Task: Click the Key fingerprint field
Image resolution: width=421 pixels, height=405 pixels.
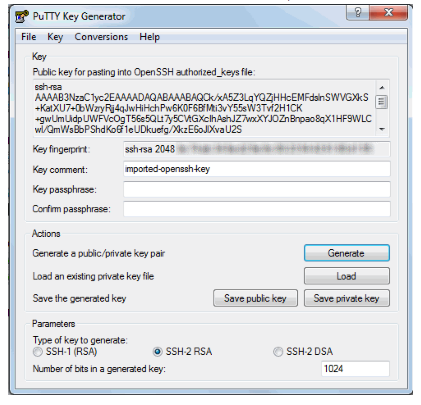Action: click(257, 149)
